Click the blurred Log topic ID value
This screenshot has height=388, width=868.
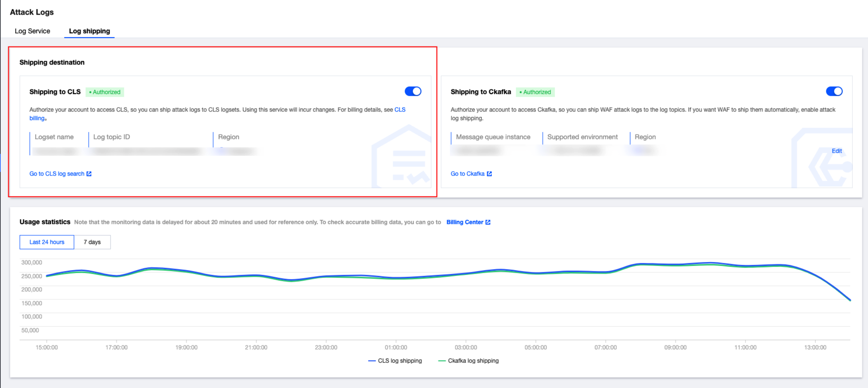coord(147,151)
